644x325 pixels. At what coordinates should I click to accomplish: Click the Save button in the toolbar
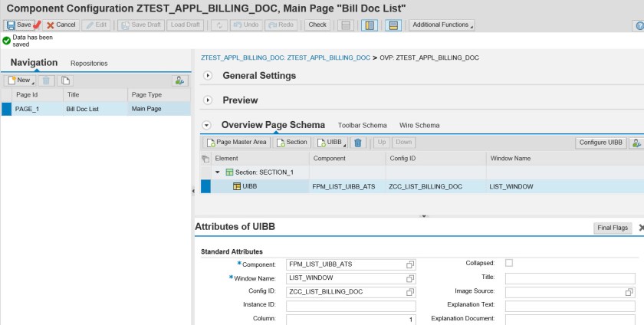pyautogui.click(x=18, y=25)
